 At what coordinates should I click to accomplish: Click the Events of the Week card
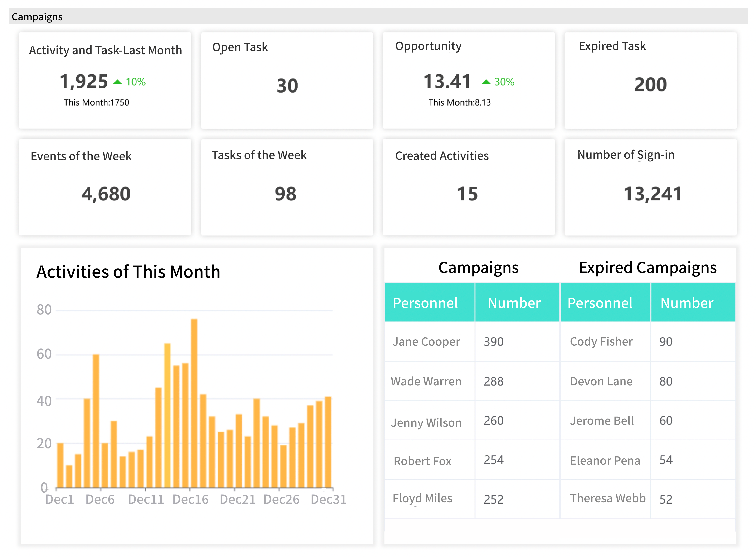[105, 187]
